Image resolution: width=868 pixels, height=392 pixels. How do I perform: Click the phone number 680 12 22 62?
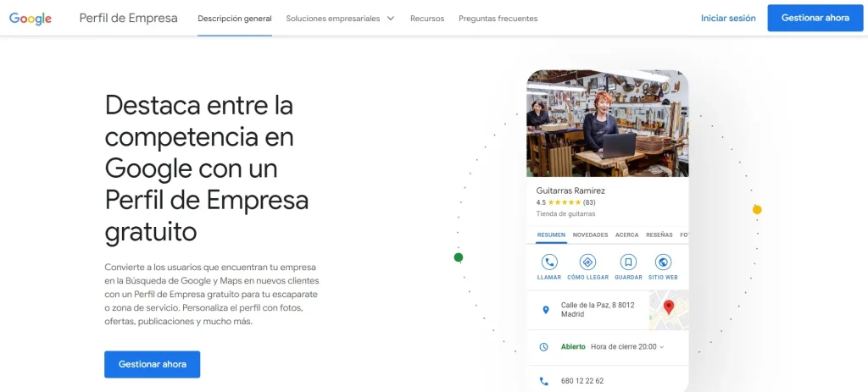(582, 381)
